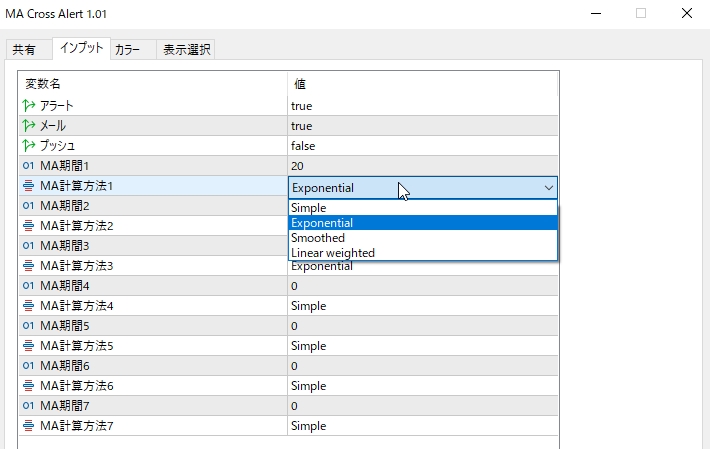Open the カラー tab
The image size is (710, 449).
tap(133, 50)
